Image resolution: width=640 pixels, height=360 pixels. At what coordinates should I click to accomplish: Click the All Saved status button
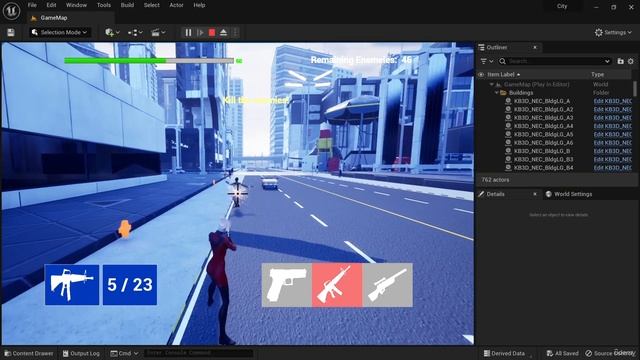562,353
